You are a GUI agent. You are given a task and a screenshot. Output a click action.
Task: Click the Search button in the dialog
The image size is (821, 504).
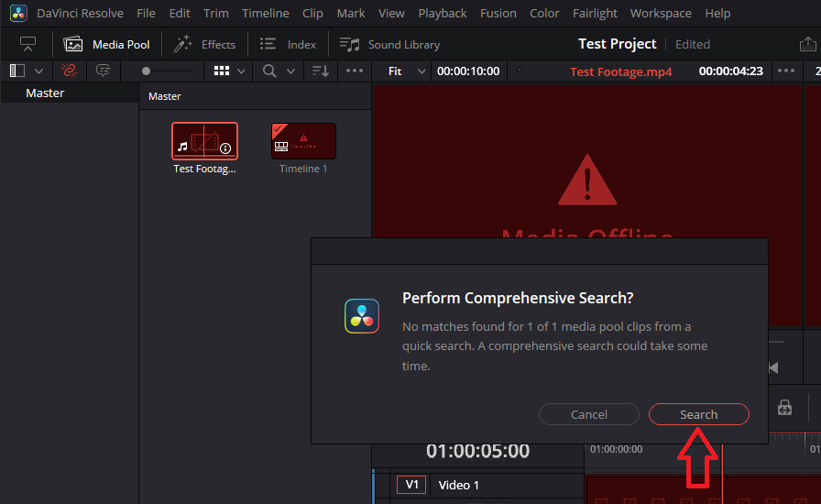[x=698, y=414]
